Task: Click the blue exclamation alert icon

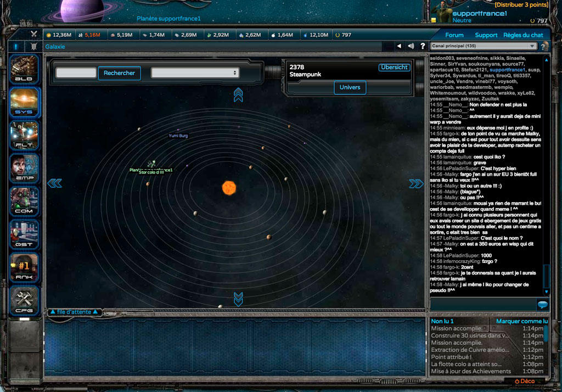Action: (16, 46)
